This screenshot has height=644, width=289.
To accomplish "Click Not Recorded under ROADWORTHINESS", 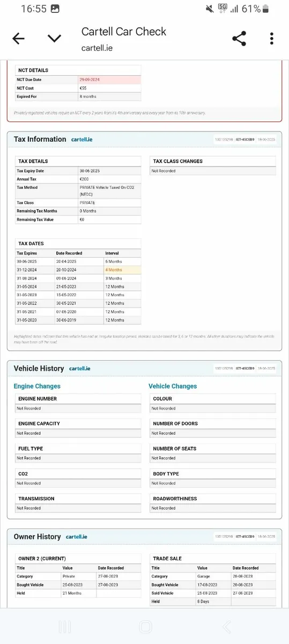I will point(163,508).
